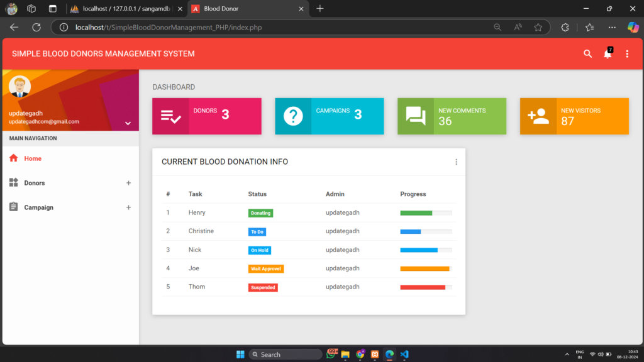Click Henry's green progress bar

point(416,213)
